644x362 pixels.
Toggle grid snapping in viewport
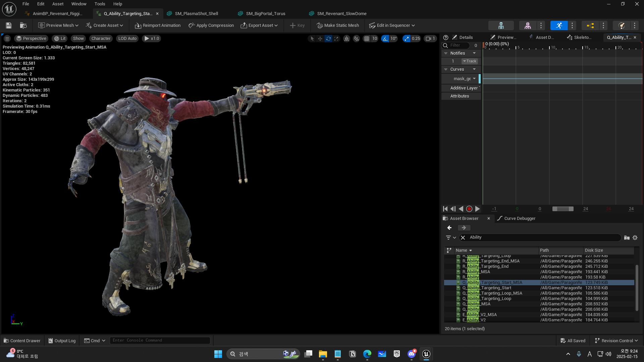367,39
